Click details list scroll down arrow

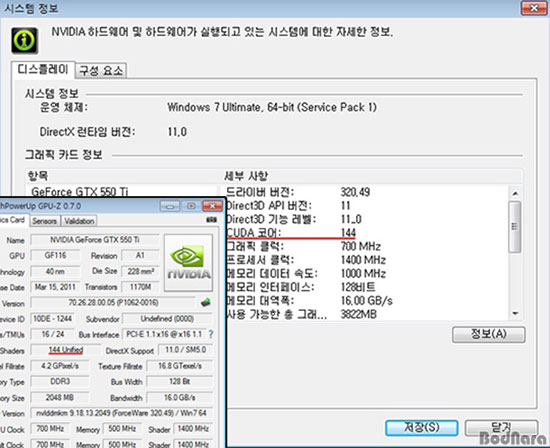515,313
